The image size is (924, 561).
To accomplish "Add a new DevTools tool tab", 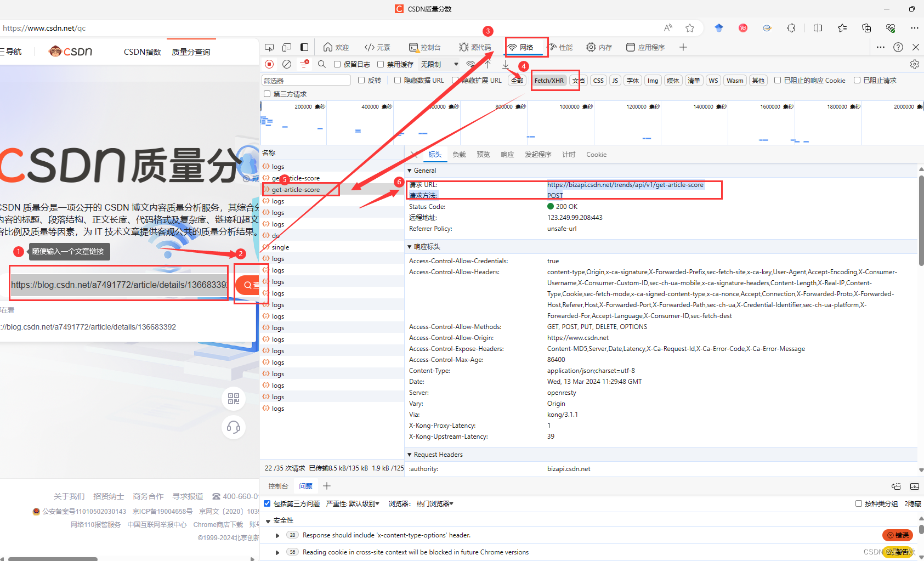I will 683,47.
